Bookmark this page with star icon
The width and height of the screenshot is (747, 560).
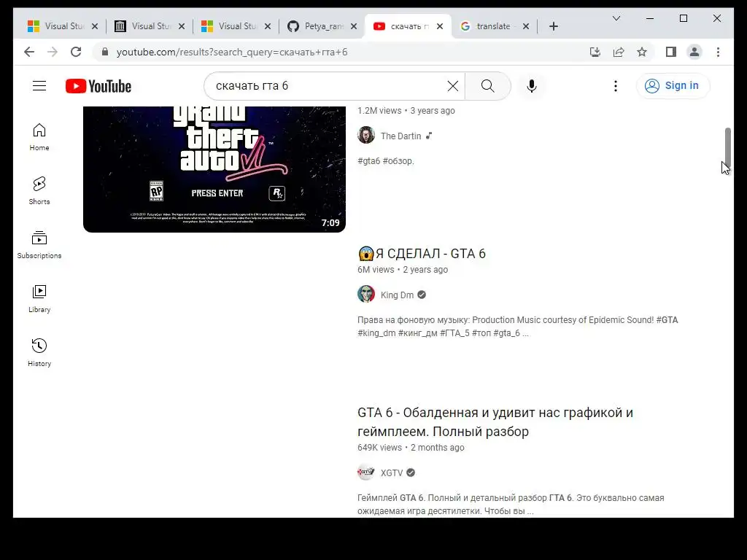coord(642,52)
